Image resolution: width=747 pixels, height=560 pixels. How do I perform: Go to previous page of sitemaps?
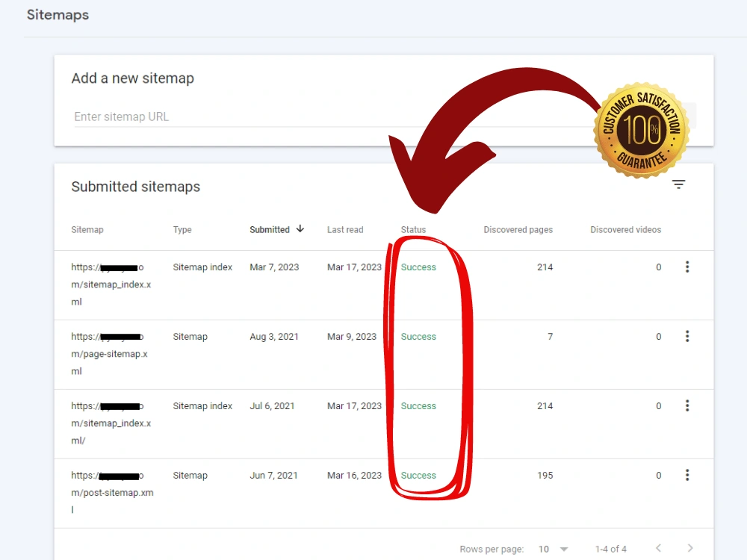(x=658, y=548)
